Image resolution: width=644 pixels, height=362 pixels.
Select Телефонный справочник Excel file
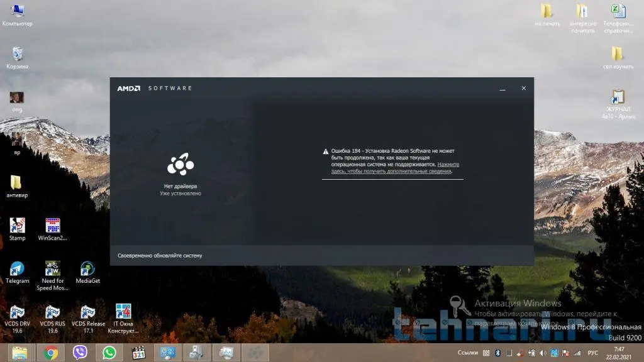pyautogui.click(x=618, y=18)
